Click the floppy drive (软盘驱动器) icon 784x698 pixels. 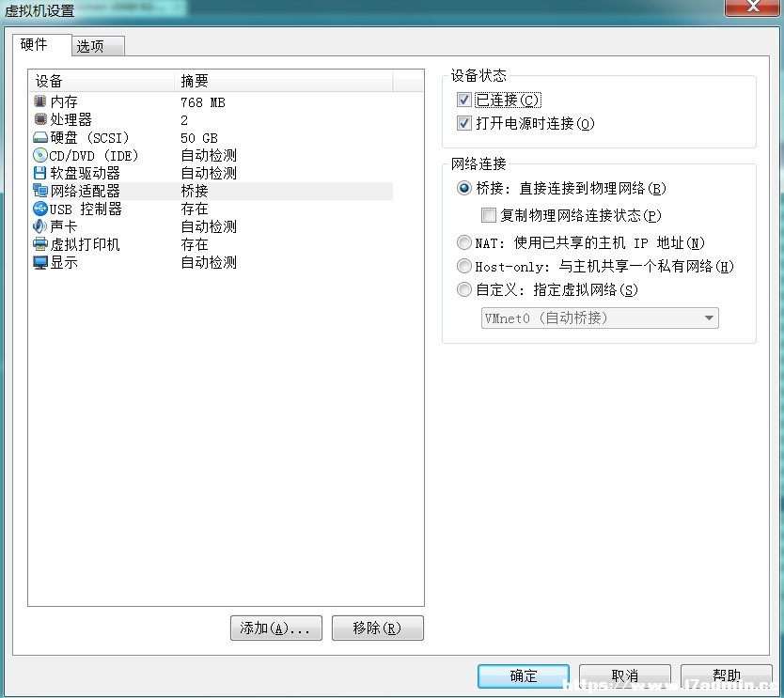[40, 173]
